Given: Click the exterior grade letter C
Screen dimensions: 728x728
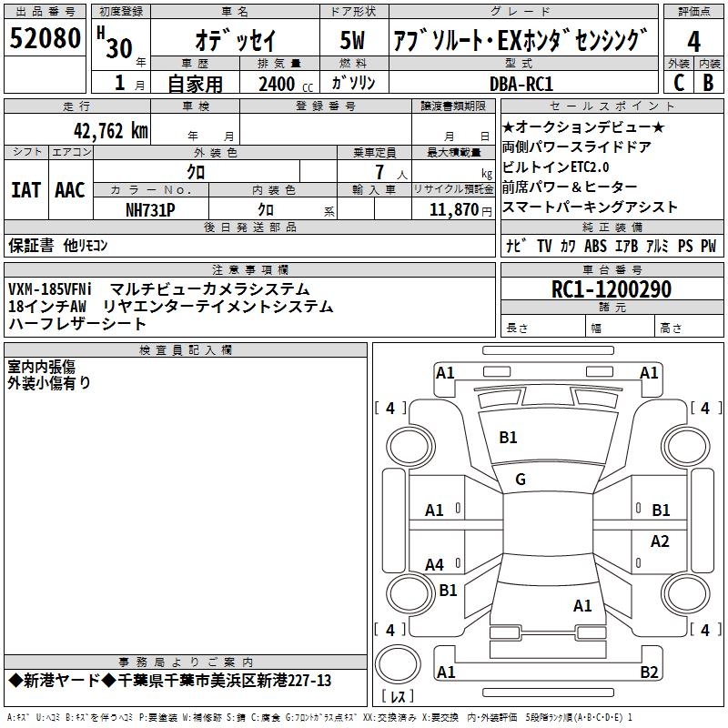Looking at the screenshot, I should coord(679,83).
